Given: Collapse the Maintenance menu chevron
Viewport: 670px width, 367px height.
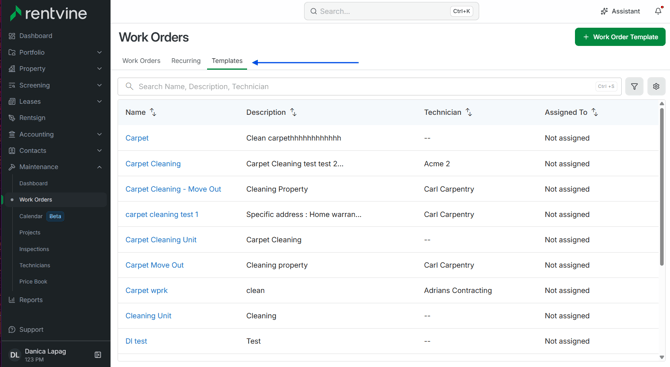Looking at the screenshot, I should (x=99, y=167).
